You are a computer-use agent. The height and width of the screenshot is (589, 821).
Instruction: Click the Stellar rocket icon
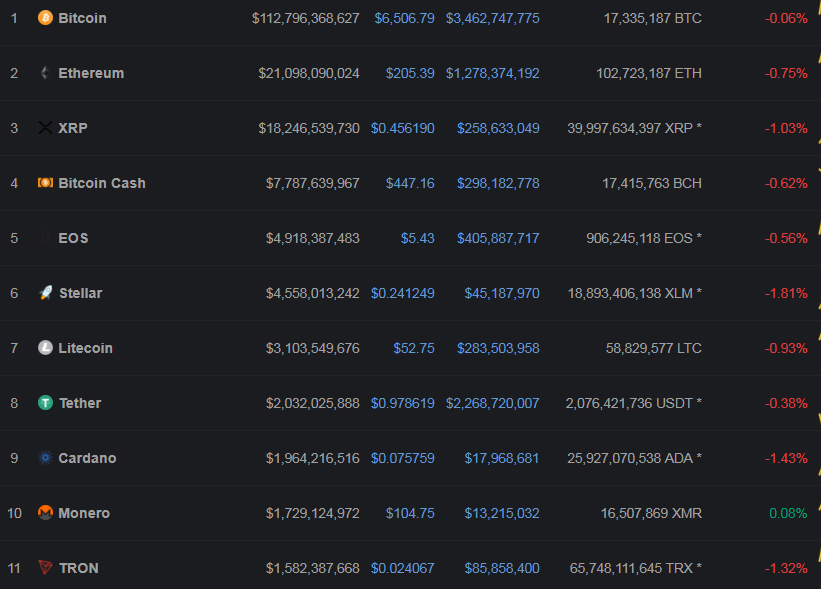45,293
